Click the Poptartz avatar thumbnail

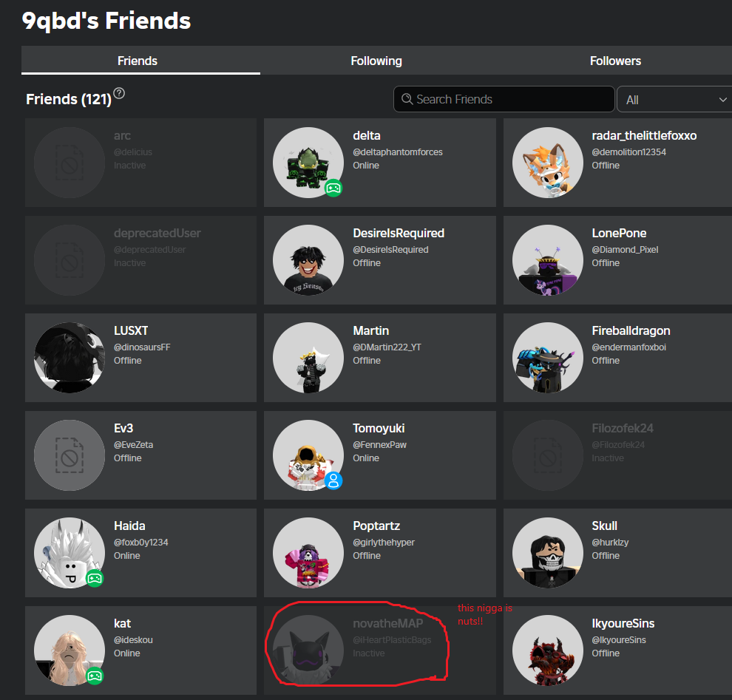tap(308, 553)
